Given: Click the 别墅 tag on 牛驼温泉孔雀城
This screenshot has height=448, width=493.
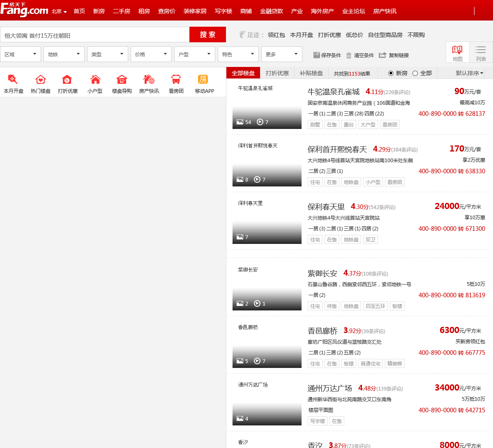Looking at the screenshot, I should (x=315, y=124).
